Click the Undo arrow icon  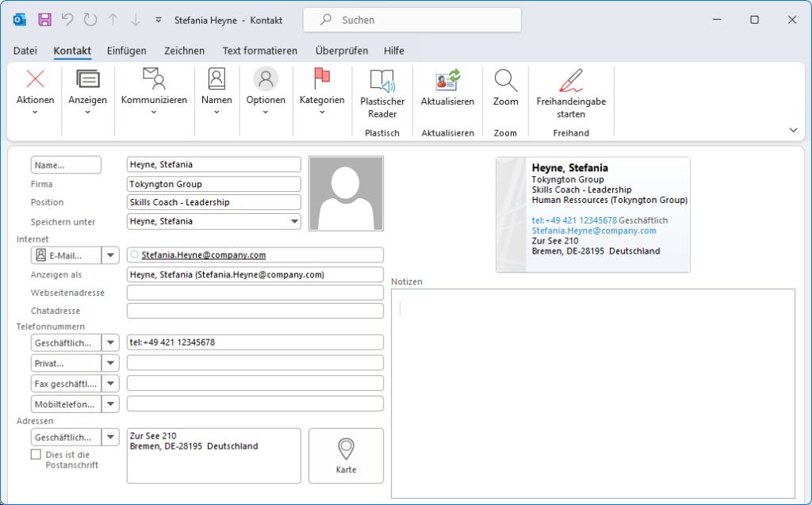tap(67, 20)
